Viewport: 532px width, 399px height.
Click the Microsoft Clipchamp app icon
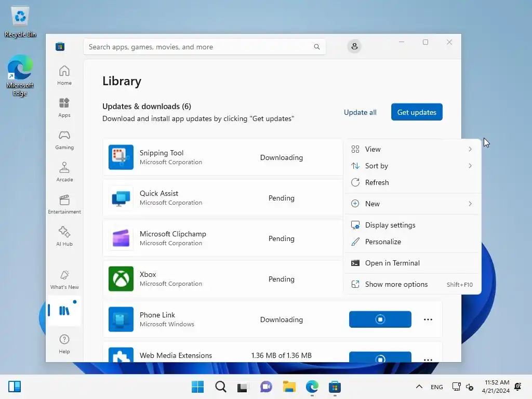click(x=121, y=238)
